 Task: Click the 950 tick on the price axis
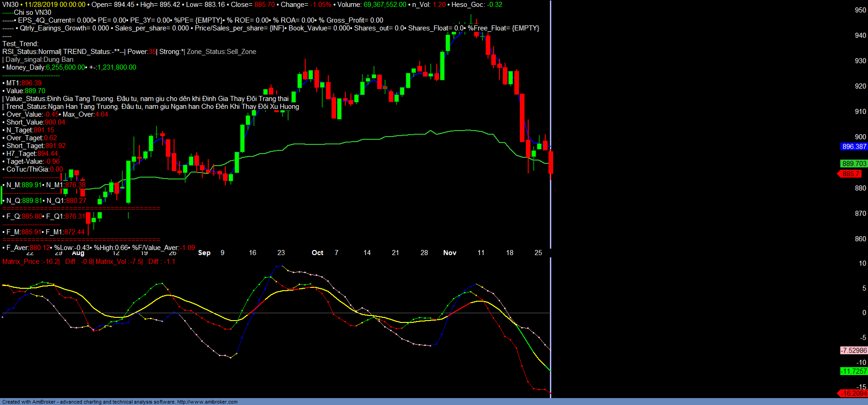click(860, 10)
